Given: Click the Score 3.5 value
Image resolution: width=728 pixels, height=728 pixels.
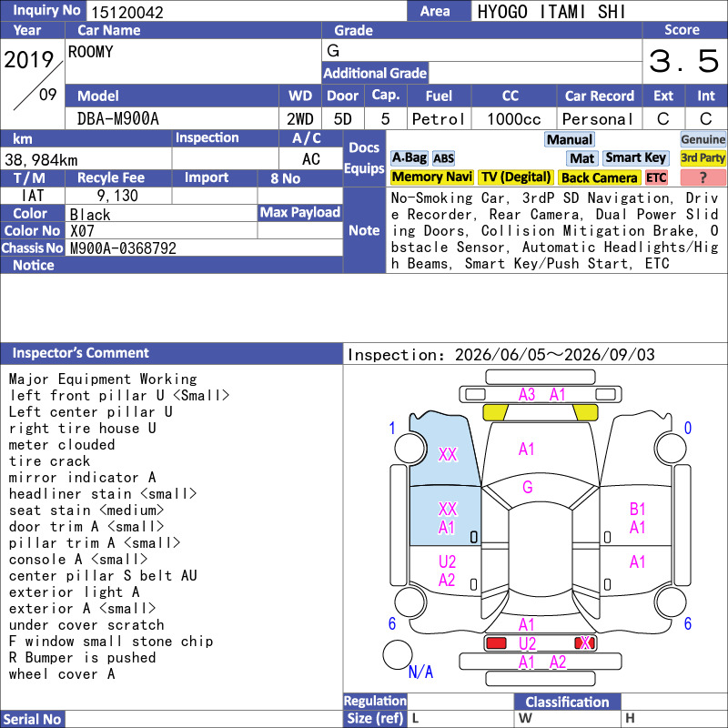Looking at the screenshot, I should point(684,61).
